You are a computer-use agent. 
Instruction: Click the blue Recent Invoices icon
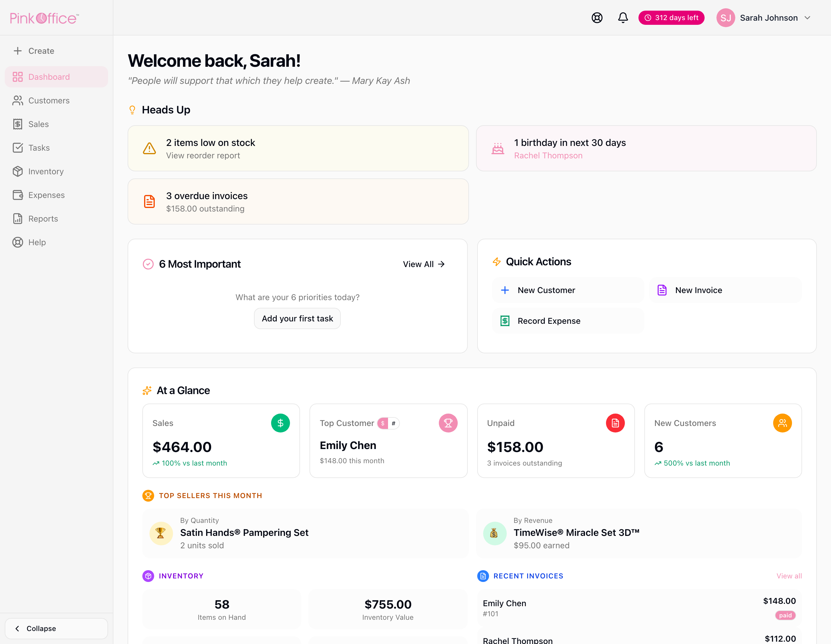[x=483, y=576]
